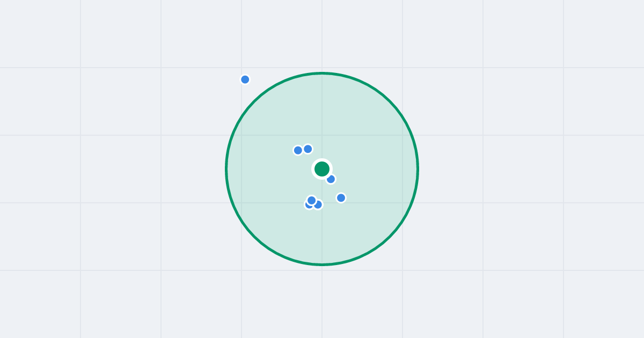This screenshot has height=338, width=644.
Task: Click the lone blue dot right of the three-dot cluster
Action: point(341,198)
